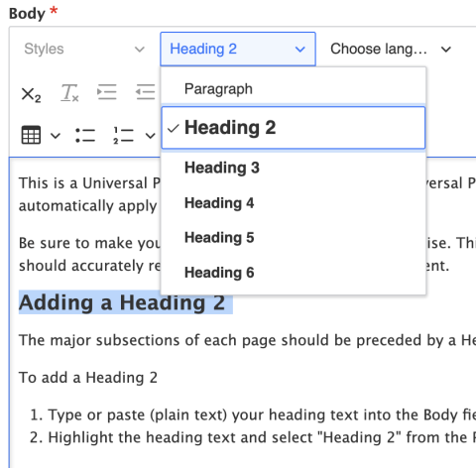Screen dimensions: 476x468
Task: Open the Choose language dropdown
Action: [391, 49]
